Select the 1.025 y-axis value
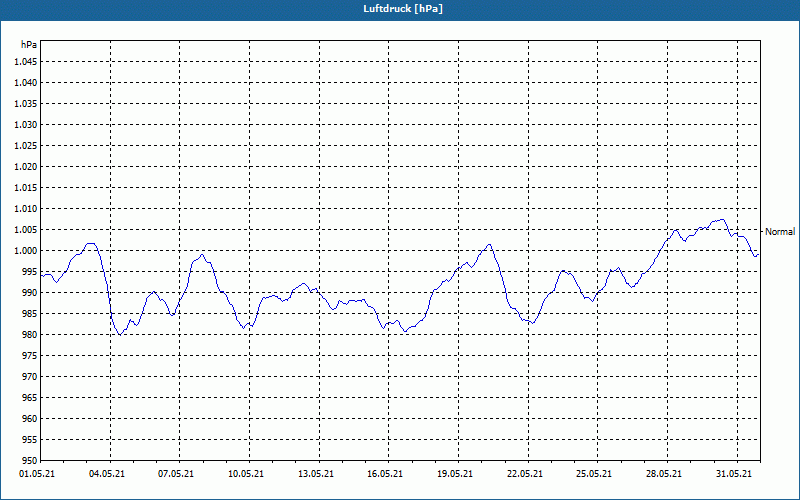 click(x=26, y=145)
